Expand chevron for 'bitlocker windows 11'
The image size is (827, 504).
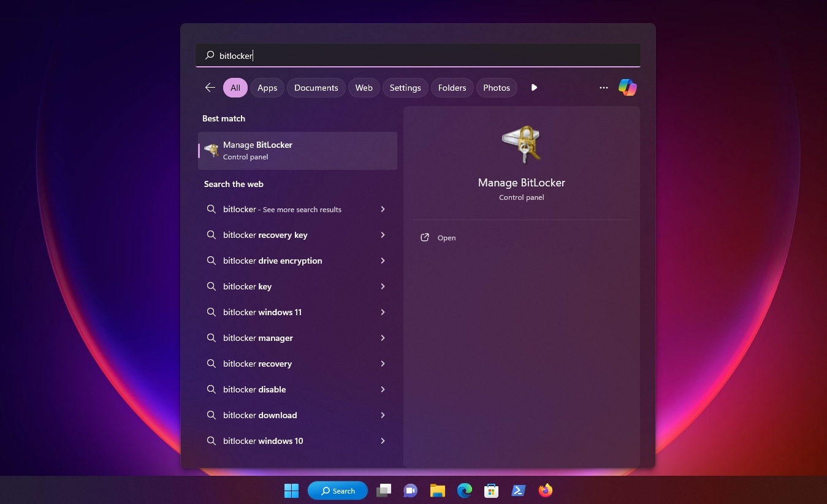pyautogui.click(x=383, y=312)
